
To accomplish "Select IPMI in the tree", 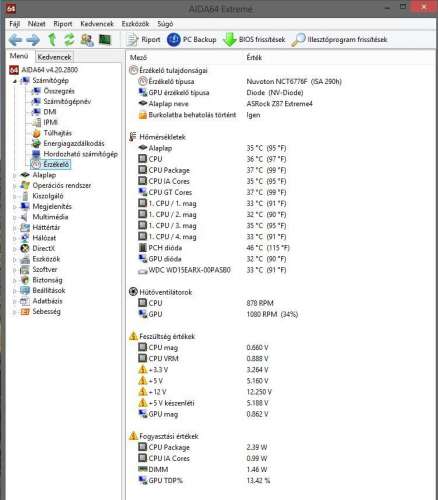I will point(50,122).
